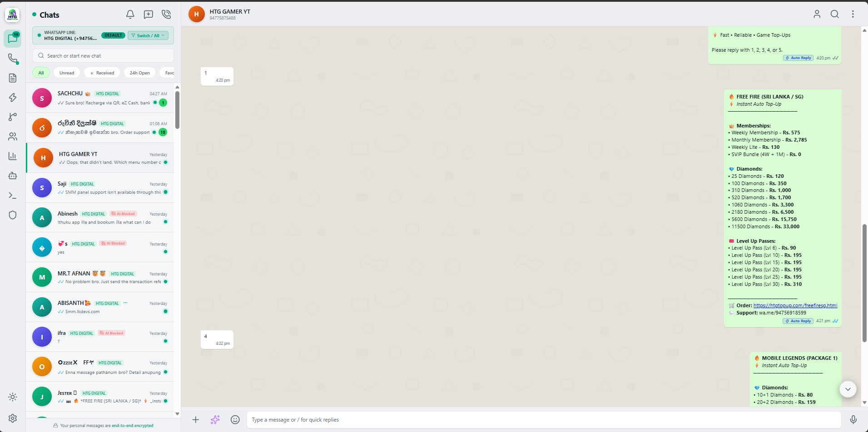Open the Calls section in the sidebar
Screen dimensions: 868x432
(13, 59)
